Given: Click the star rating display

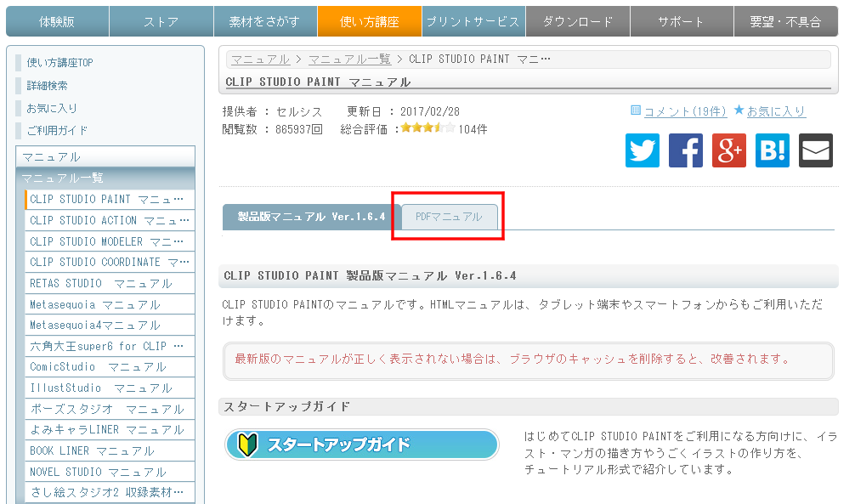Looking at the screenshot, I should coord(427,128).
